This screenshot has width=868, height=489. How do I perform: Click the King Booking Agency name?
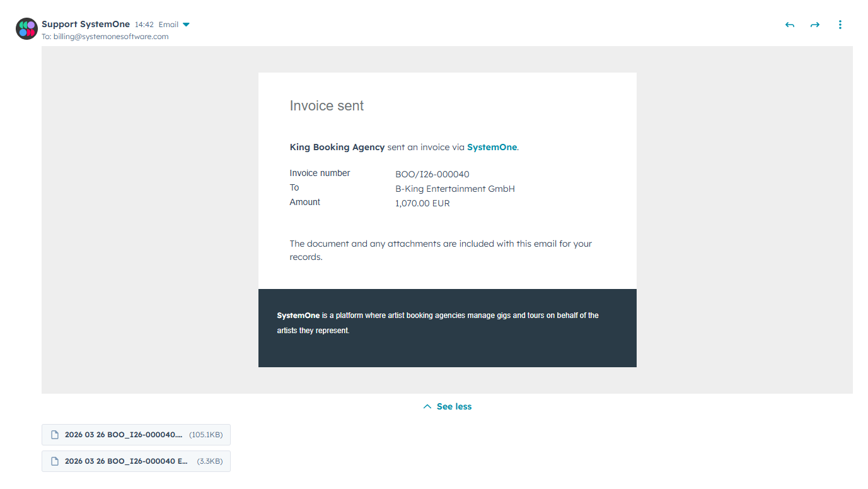pyautogui.click(x=337, y=147)
